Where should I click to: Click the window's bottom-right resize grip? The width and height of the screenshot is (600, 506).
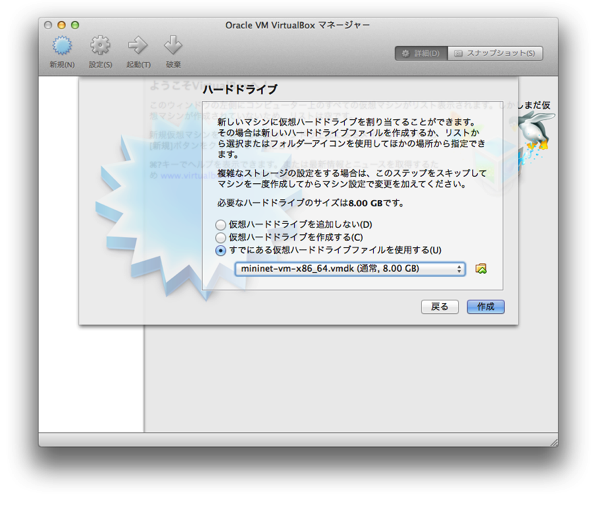[x=552, y=441]
